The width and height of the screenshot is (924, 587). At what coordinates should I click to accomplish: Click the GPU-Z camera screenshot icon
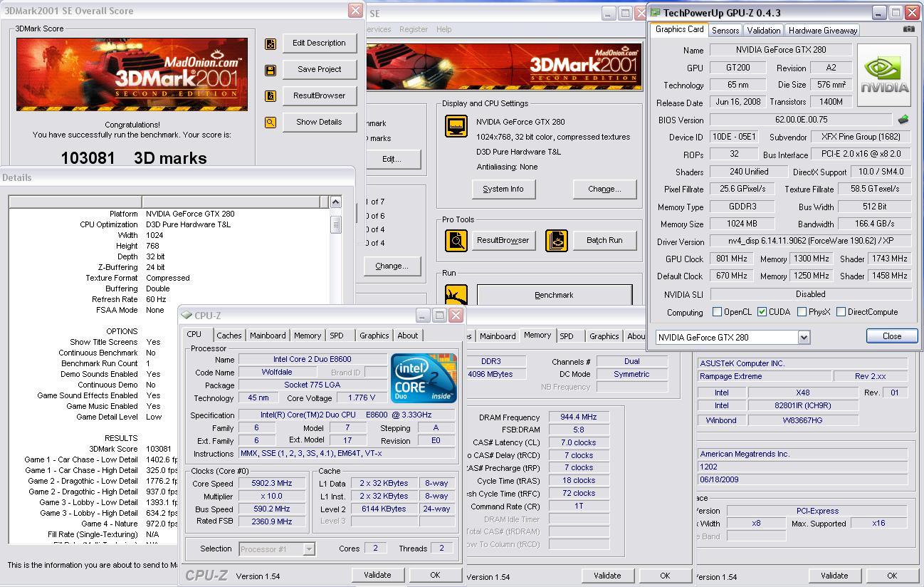tap(909, 29)
